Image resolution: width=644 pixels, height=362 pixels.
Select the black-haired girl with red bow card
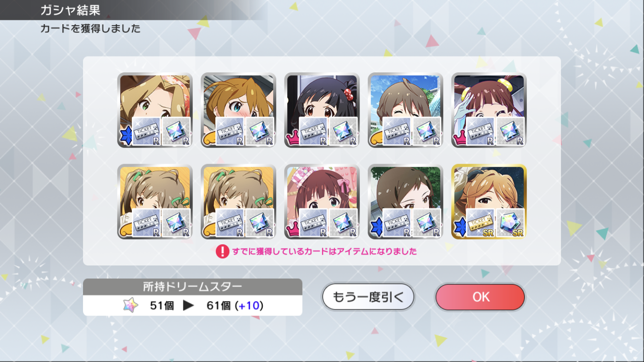point(322,110)
